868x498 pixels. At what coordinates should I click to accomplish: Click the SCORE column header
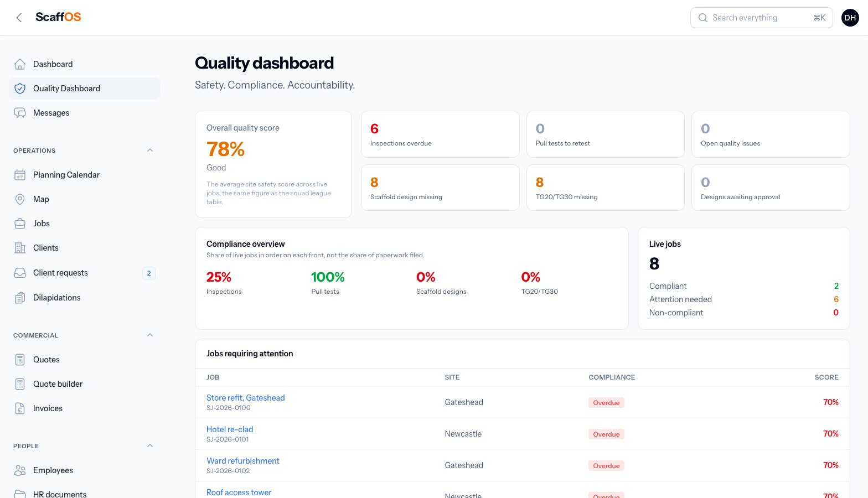pos(826,377)
